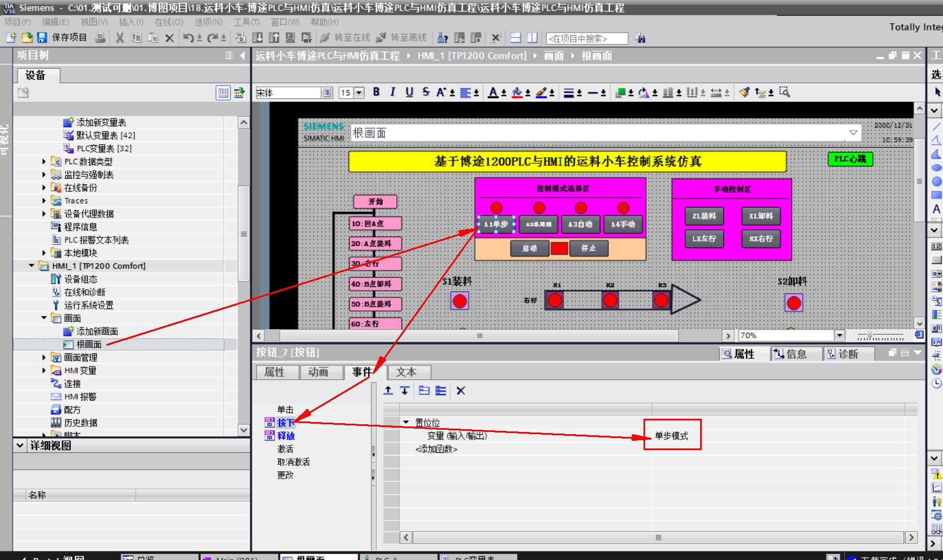Pick border line color pencil
The image size is (943, 560).
pyautogui.click(x=541, y=92)
